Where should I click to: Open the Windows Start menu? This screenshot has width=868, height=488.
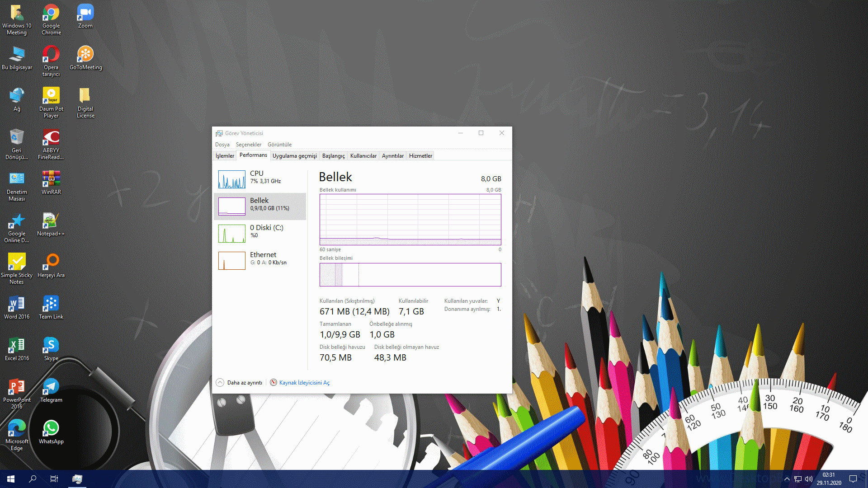coord(11,479)
